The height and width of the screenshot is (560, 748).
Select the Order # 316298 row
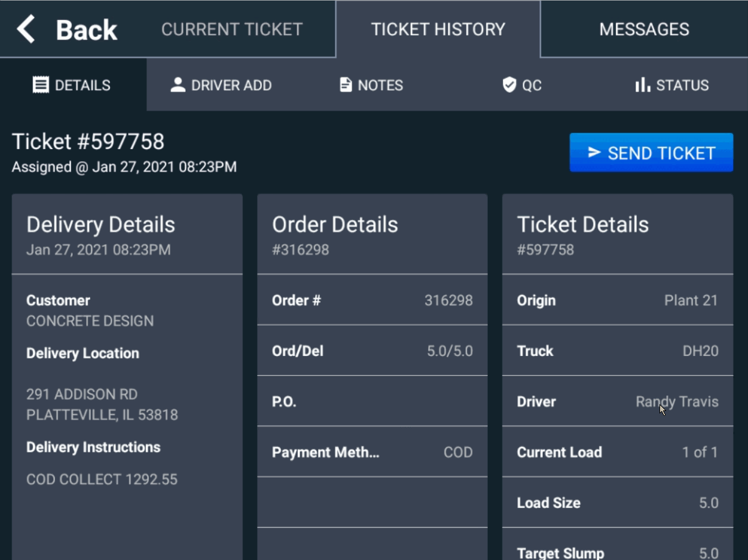tap(372, 300)
